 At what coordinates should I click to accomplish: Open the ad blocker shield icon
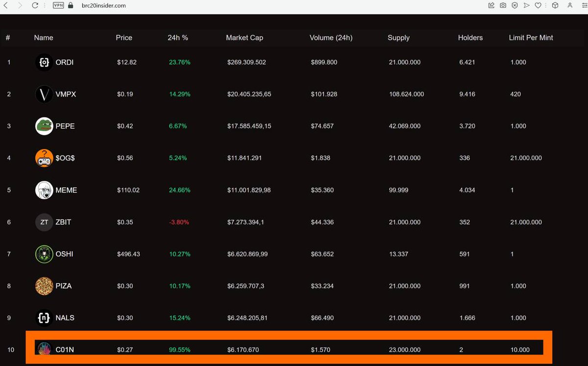coord(514,5)
